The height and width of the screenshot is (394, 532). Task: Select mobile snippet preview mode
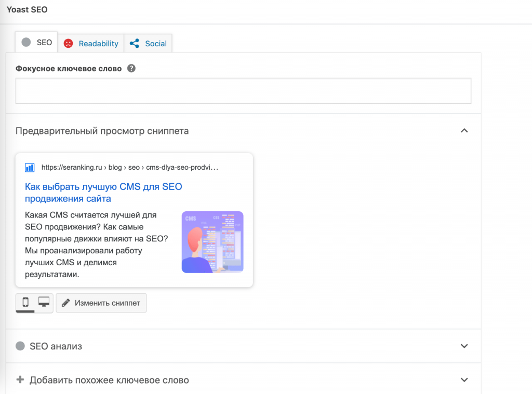pyautogui.click(x=25, y=302)
